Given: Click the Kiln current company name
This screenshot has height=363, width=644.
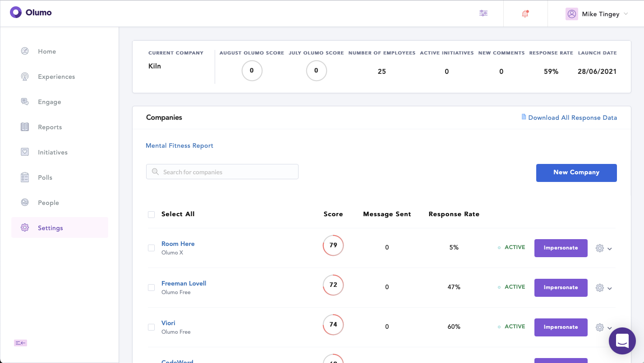Looking at the screenshot, I should tap(155, 66).
